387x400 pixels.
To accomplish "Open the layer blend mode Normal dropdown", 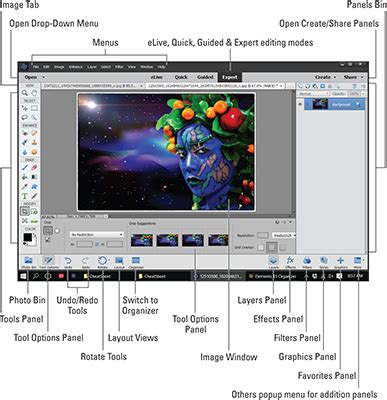I will [x=313, y=94].
